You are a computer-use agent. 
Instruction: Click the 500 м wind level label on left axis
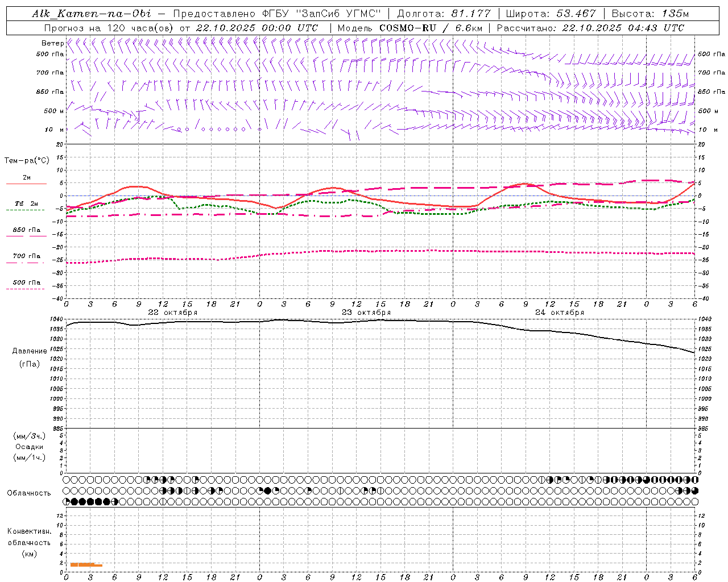tap(54, 111)
